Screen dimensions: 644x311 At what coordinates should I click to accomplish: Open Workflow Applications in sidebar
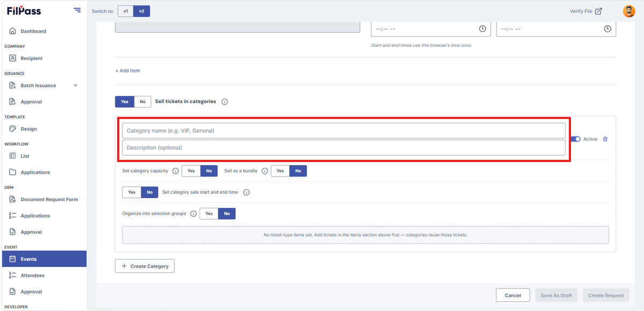pyautogui.click(x=43, y=172)
